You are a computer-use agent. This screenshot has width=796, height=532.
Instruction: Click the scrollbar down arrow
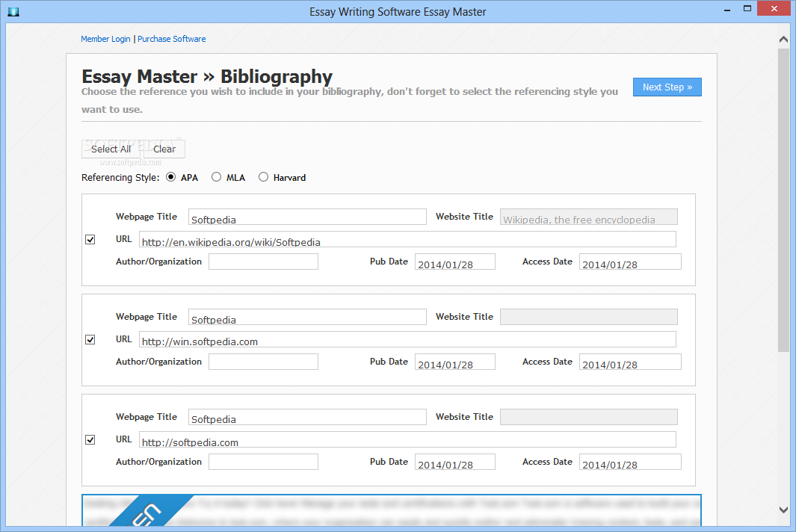tap(783, 510)
